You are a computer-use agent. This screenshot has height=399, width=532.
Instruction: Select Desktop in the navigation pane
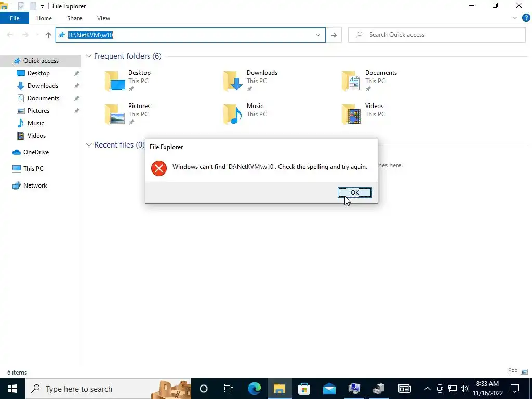[x=38, y=73]
